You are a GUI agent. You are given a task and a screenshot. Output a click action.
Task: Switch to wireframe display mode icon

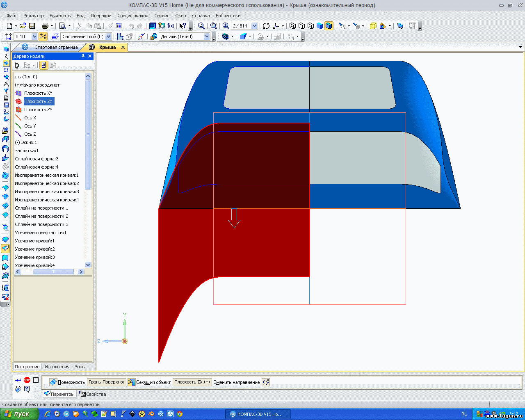(x=292, y=26)
